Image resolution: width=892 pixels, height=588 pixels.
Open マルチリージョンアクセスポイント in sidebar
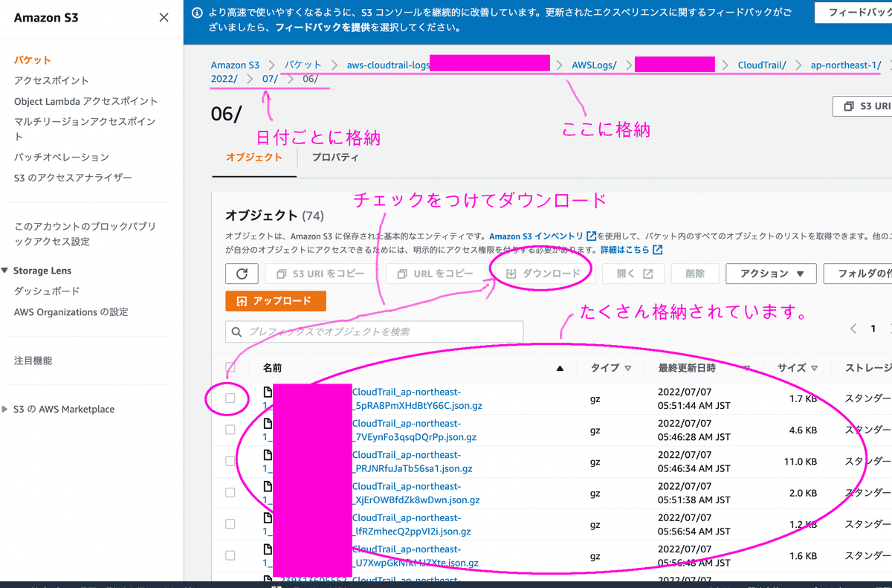85,129
